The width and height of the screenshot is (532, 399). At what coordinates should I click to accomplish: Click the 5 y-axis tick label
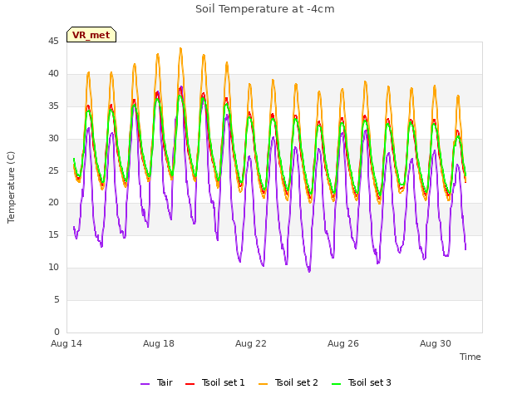[x=57, y=299]
